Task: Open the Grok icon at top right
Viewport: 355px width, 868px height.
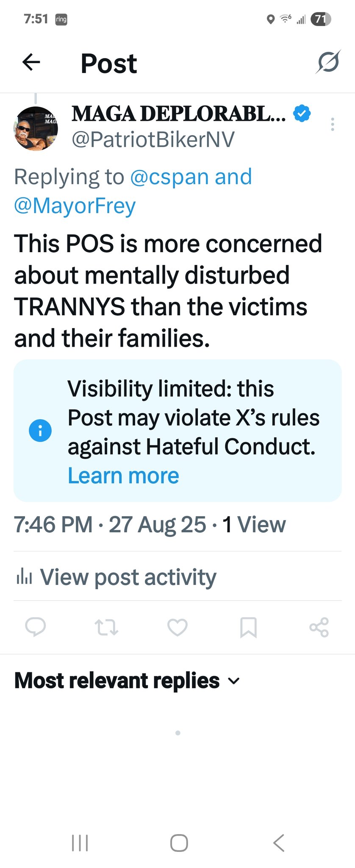Action: [328, 63]
